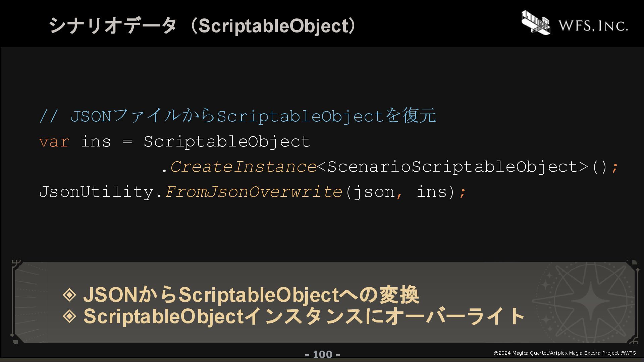Click the var keyword in code
This screenshot has height=362, width=644.
pos(54,142)
